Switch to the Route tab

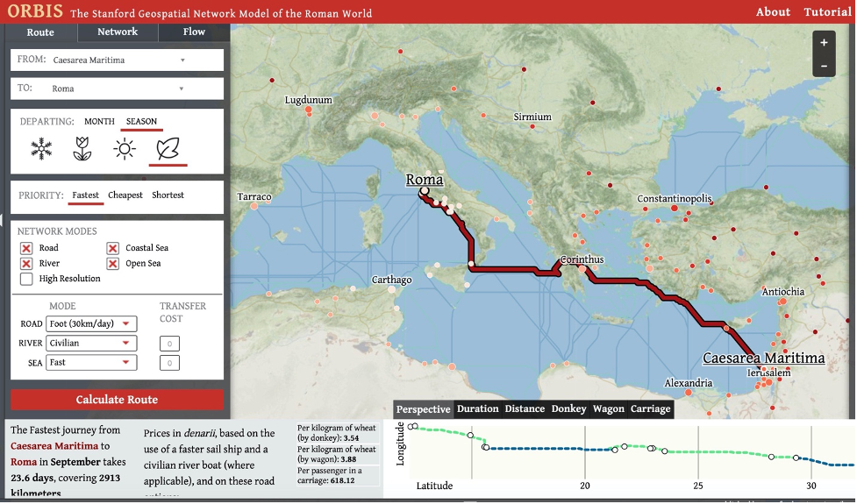(x=40, y=32)
